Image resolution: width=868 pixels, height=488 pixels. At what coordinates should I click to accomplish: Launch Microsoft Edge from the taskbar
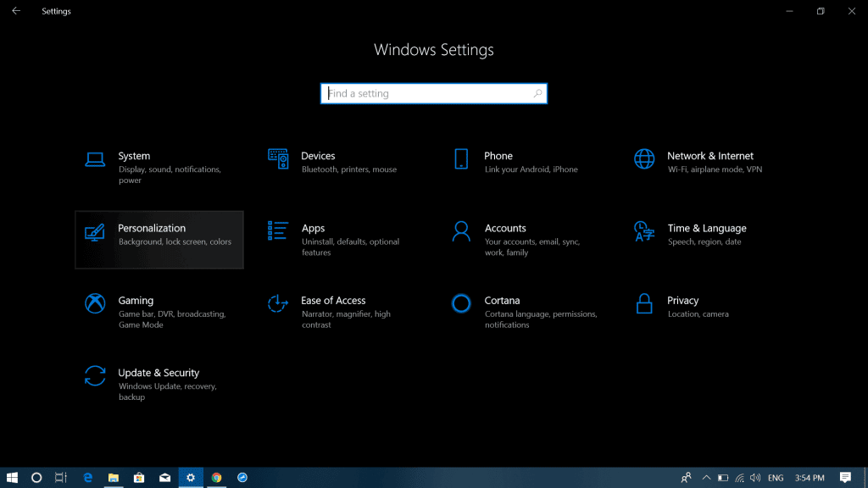coord(87,478)
